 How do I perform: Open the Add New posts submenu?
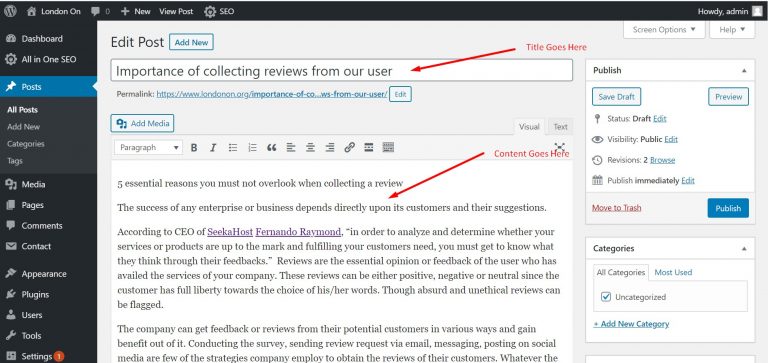point(24,127)
